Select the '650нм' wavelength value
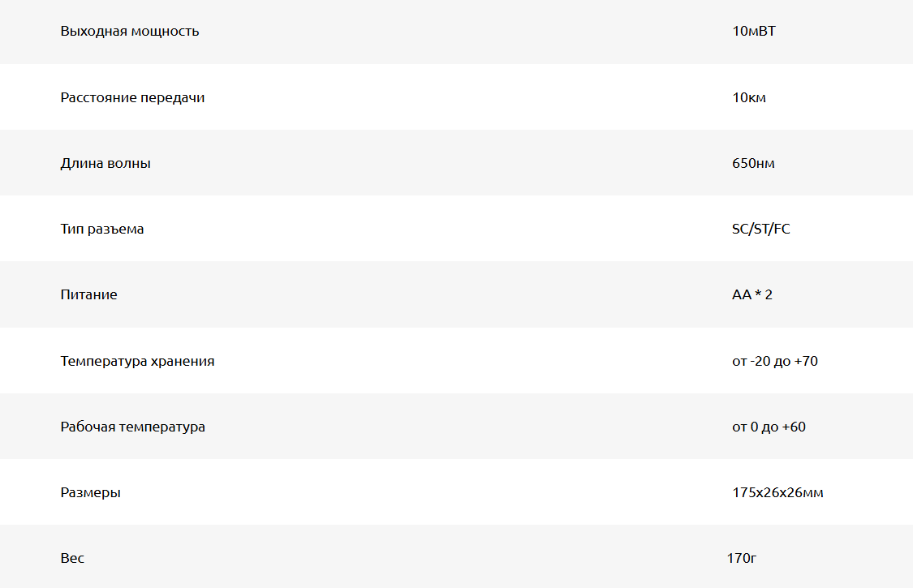The image size is (913, 588). (753, 163)
